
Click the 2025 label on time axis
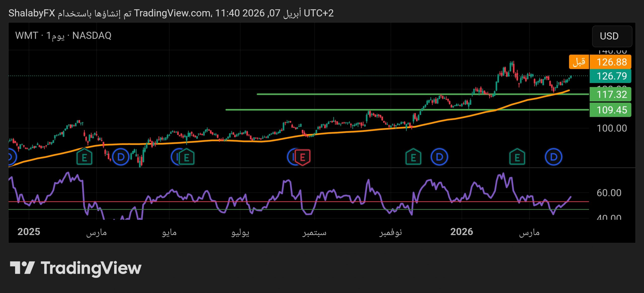(29, 232)
